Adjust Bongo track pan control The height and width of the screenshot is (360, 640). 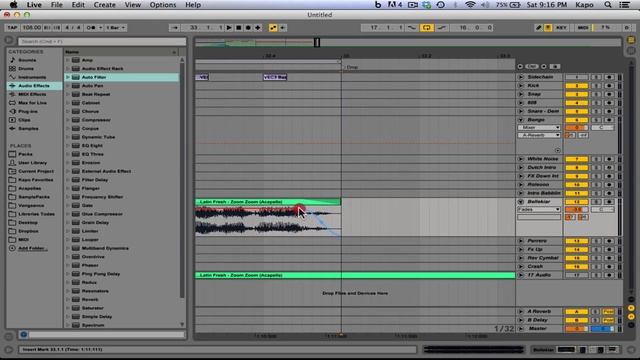tap(602, 128)
